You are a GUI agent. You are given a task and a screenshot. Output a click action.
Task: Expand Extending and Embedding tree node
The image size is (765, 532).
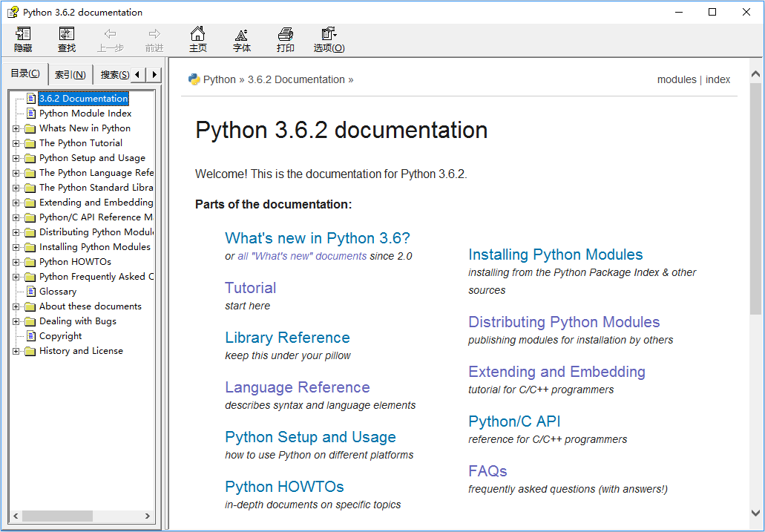coord(16,203)
